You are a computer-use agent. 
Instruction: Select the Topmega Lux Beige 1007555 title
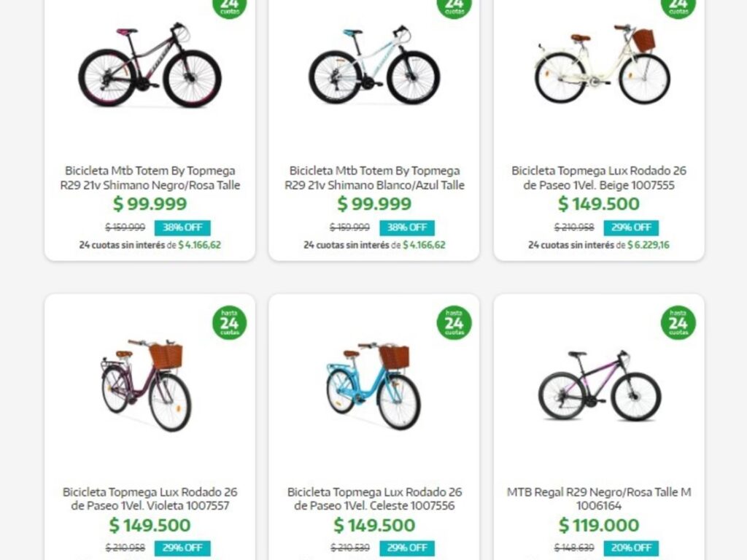point(598,178)
